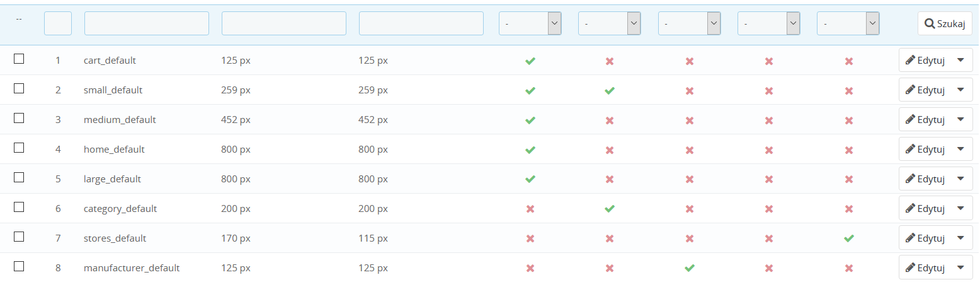The width and height of the screenshot is (980, 282).
Task: Click the name filter field above cart_default
Action: coord(147,23)
